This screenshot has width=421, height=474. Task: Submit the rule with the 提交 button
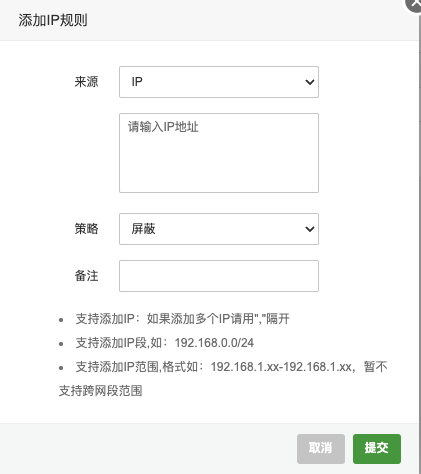point(377,449)
